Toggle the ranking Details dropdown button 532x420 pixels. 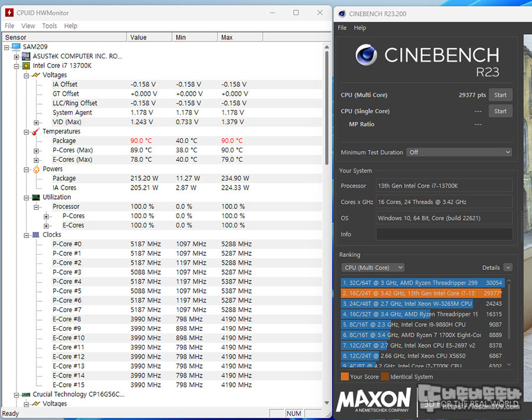click(x=508, y=268)
